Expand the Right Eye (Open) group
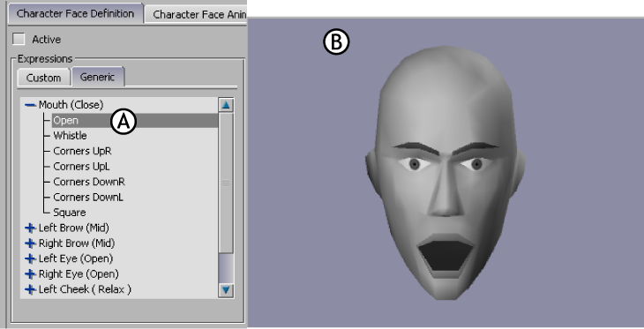This screenshot has width=644, height=329. (30, 274)
